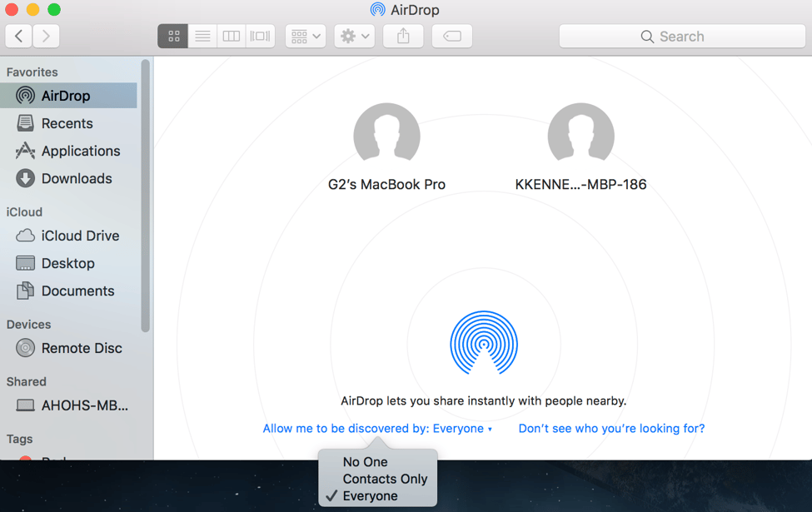
Task: Open shared computer AHOHS-MB...
Action: [x=68, y=405]
